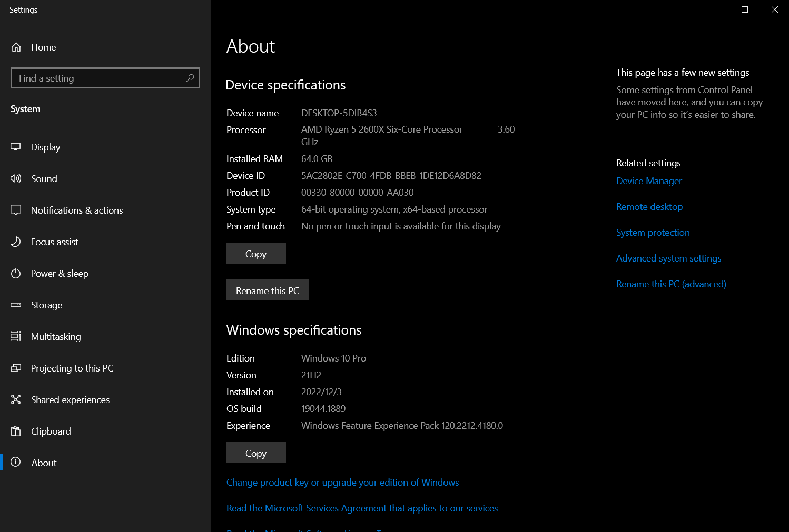Image resolution: width=789 pixels, height=532 pixels.
Task: Click the Sound speaker icon
Action: coord(16,178)
